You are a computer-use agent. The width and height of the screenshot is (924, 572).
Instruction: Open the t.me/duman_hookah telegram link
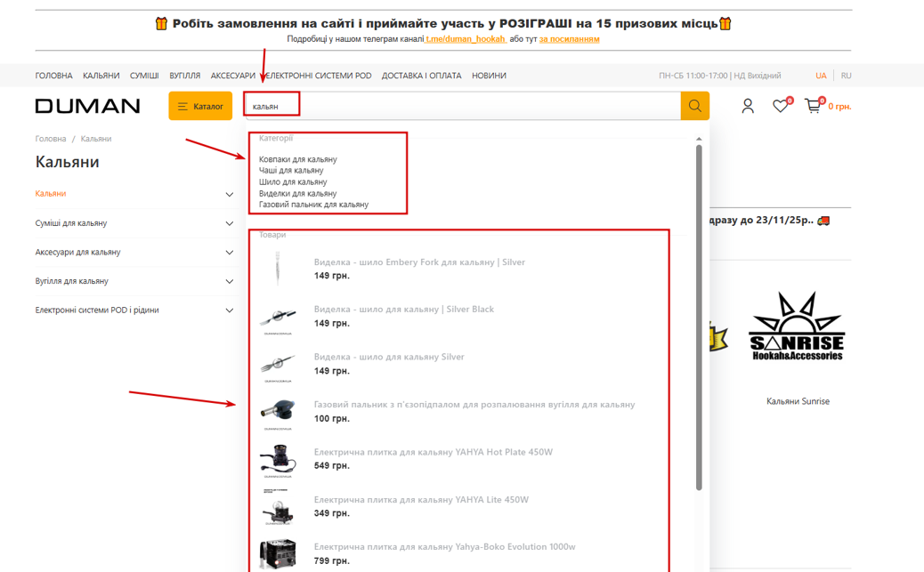tap(466, 39)
